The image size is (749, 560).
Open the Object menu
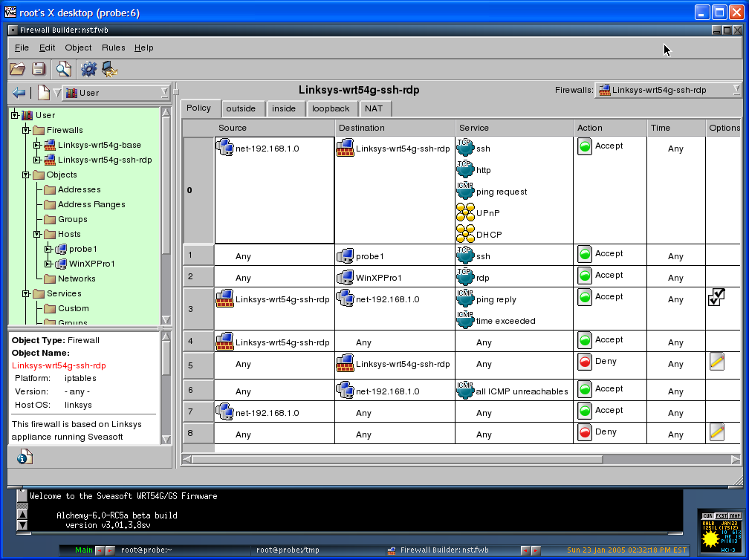coord(78,48)
